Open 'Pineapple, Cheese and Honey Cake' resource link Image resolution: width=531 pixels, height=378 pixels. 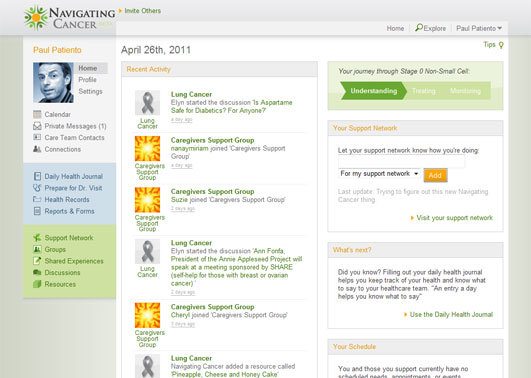[x=225, y=374]
